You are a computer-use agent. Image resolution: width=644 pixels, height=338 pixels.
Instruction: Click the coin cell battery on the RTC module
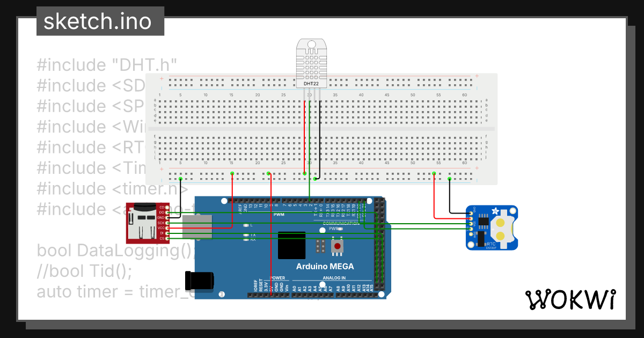500,228
